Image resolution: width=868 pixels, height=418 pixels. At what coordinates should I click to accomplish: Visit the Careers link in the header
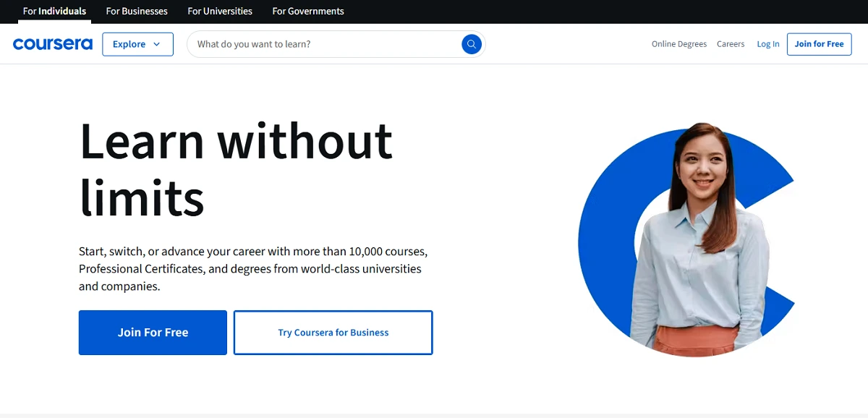click(731, 44)
